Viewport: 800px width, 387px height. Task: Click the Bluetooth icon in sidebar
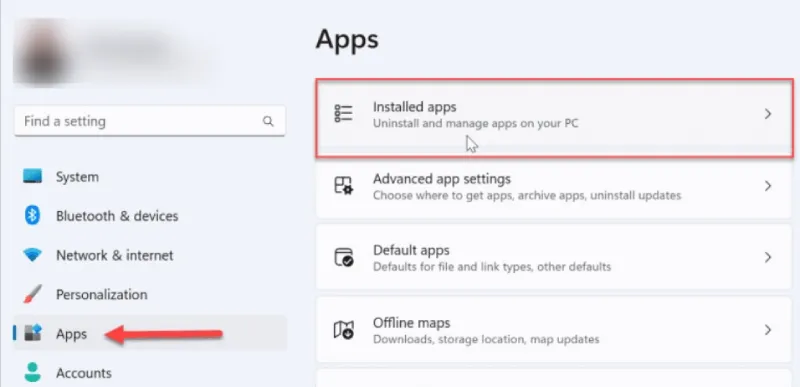33,216
